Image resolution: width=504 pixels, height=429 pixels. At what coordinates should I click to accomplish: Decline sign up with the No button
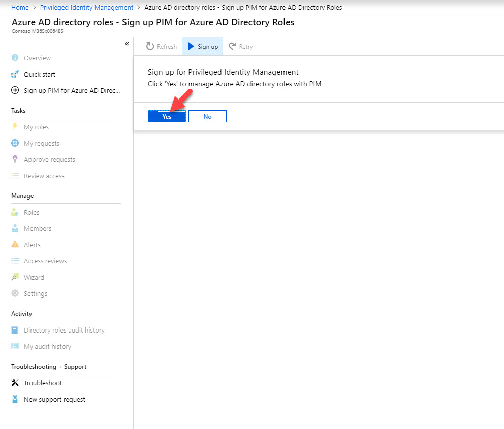(x=207, y=116)
